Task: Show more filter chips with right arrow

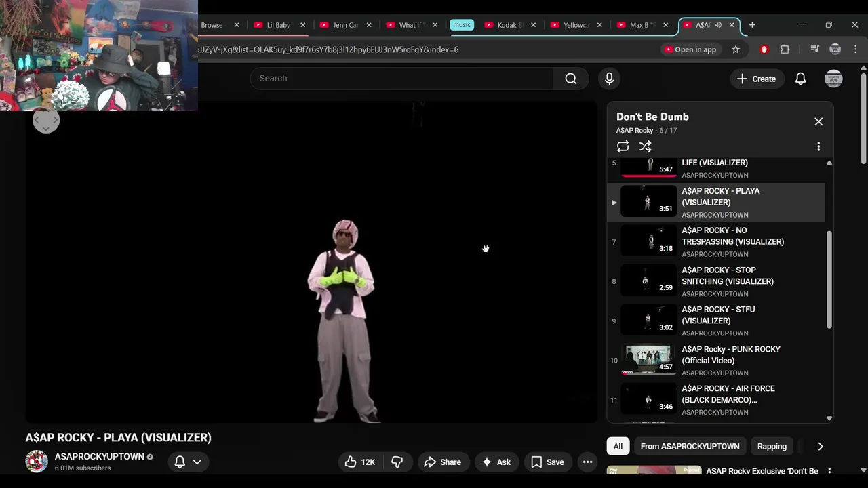Action: 821,447
